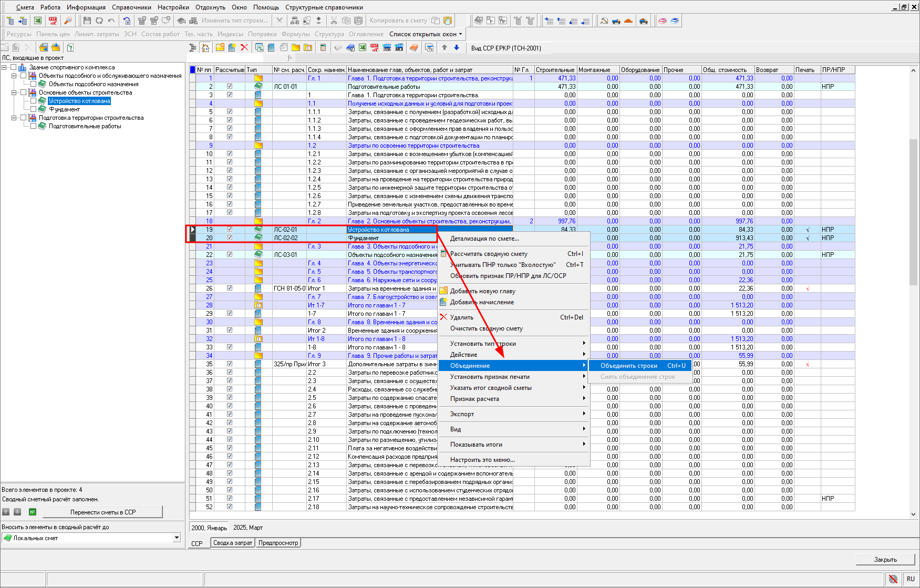Click the magnifier search icon
Screen dimensions: 920x588
coord(68,20)
